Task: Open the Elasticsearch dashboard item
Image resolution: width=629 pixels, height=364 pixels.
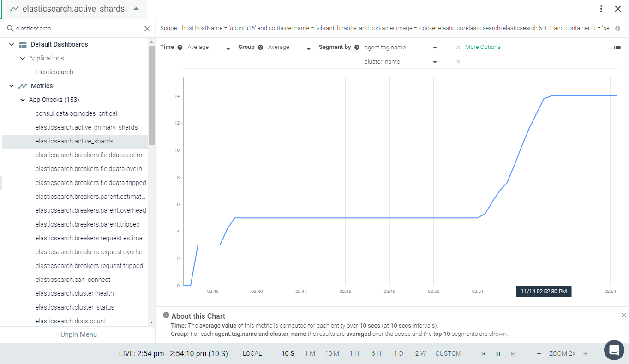Action: [54, 72]
